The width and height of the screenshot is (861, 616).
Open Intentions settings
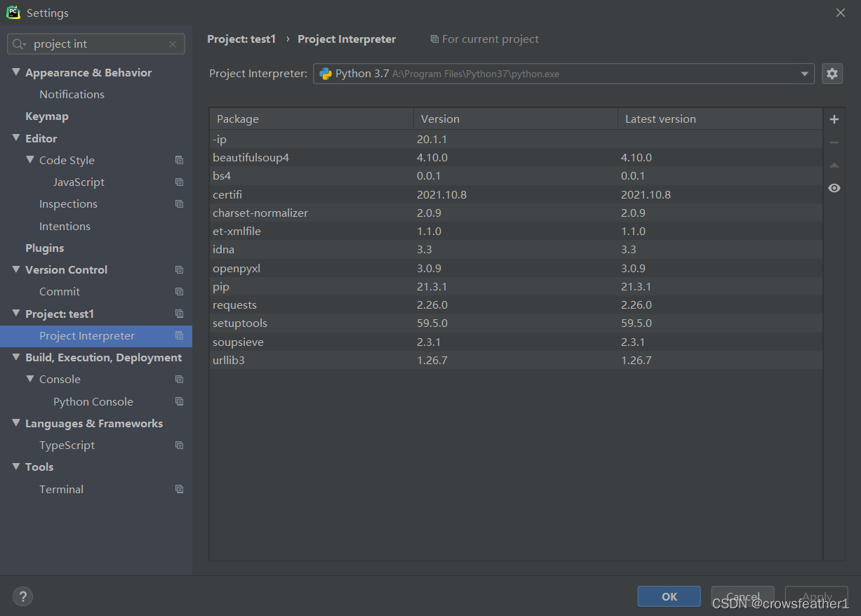[x=65, y=227]
